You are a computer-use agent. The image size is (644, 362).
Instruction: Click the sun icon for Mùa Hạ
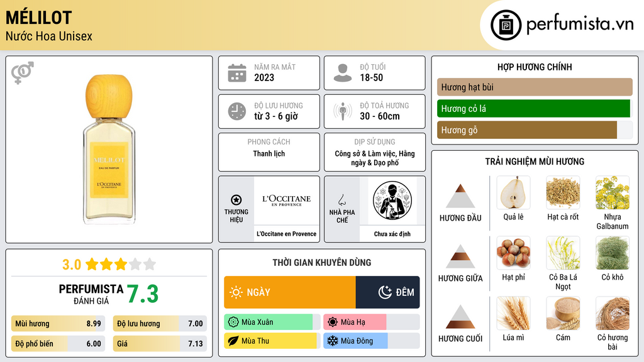(333, 322)
